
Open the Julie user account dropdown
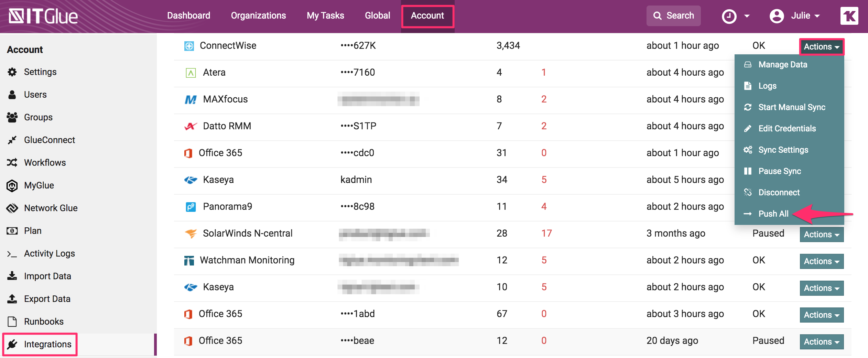[795, 16]
